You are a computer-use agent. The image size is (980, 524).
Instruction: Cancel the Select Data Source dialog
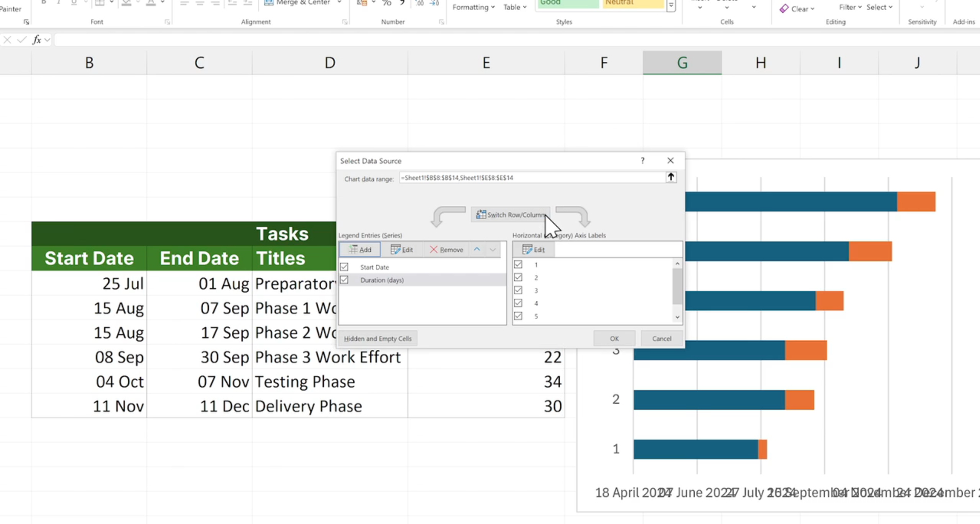(661, 339)
